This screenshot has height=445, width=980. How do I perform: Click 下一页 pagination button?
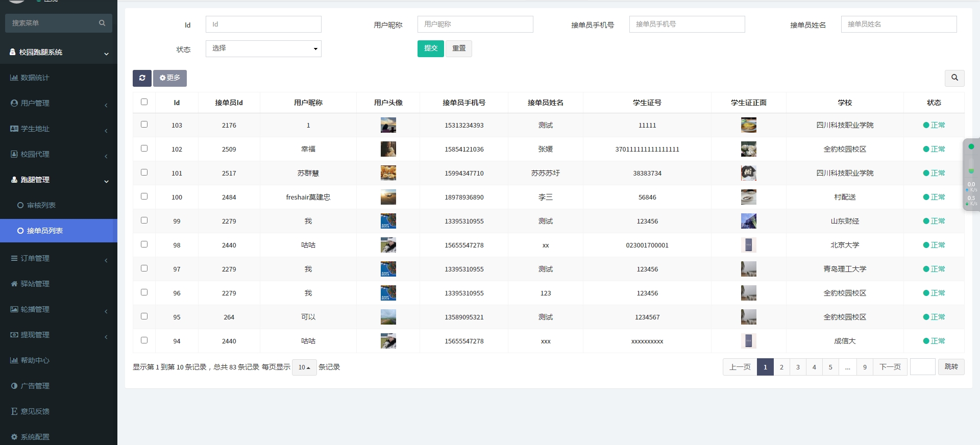pos(890,367)
